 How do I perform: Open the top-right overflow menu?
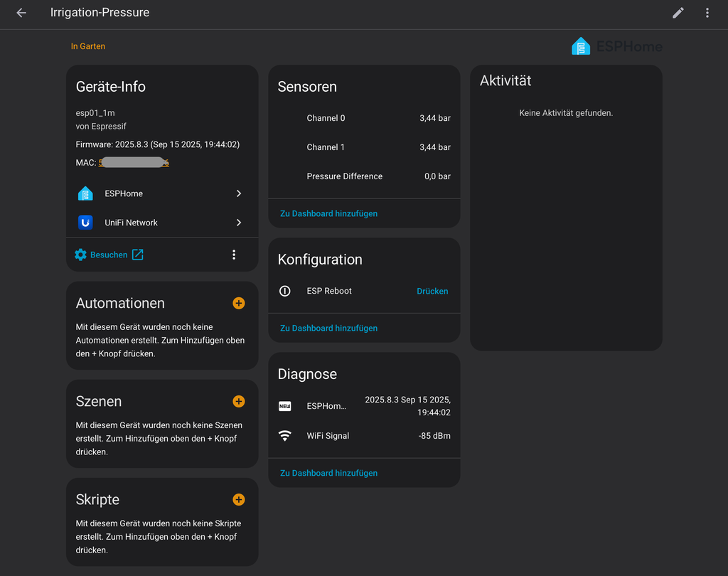(x=707, y=13)
